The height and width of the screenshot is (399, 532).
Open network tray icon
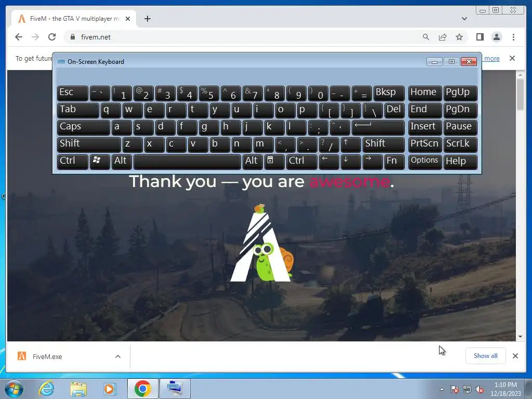(x=467, y=390)
